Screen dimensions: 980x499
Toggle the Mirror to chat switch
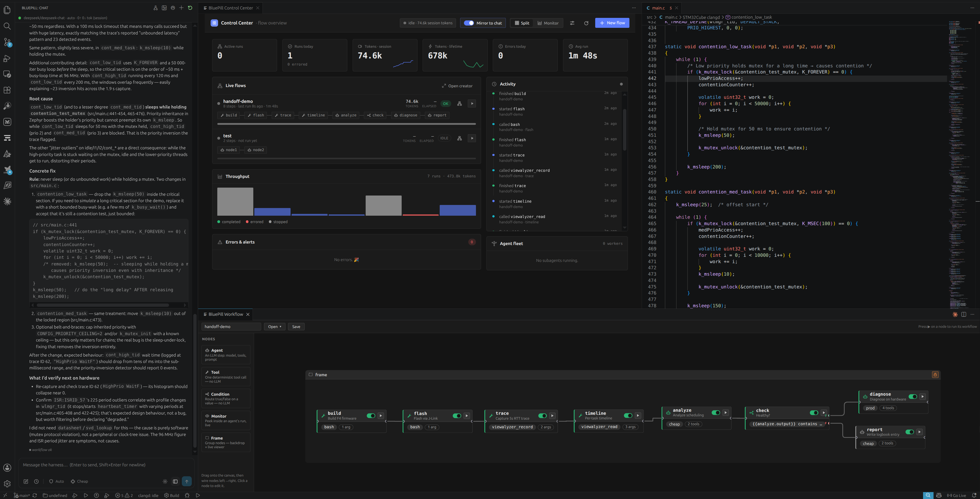tap(469, 23)
